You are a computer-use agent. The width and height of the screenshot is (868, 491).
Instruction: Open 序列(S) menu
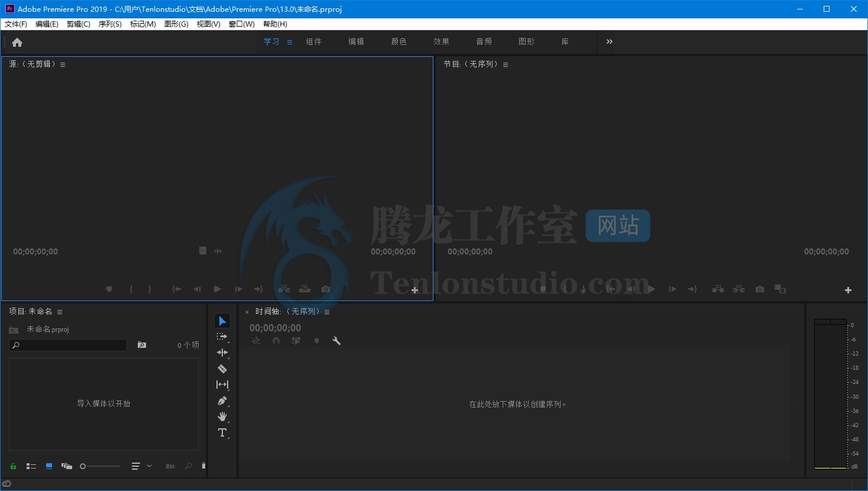pyautogui.click(x=110, y=24)
